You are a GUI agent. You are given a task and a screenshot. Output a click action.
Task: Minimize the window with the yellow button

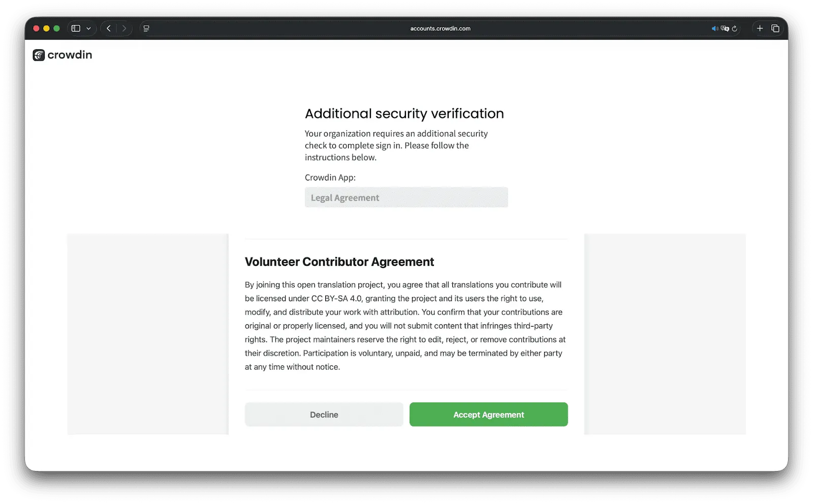coord(46,28)
